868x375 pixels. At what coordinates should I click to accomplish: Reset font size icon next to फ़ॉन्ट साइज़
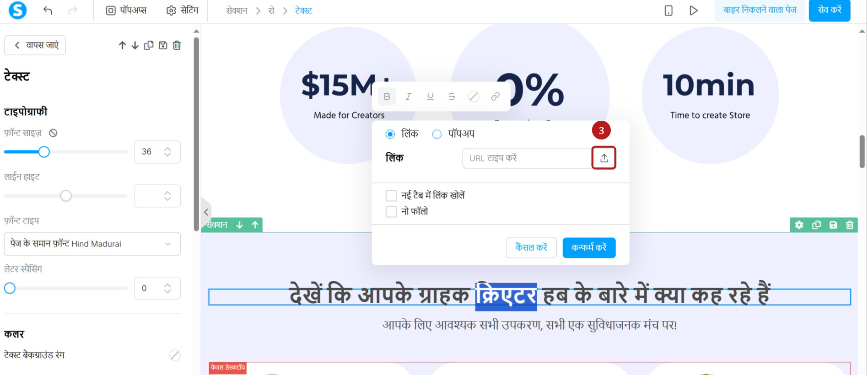(54, 133)
